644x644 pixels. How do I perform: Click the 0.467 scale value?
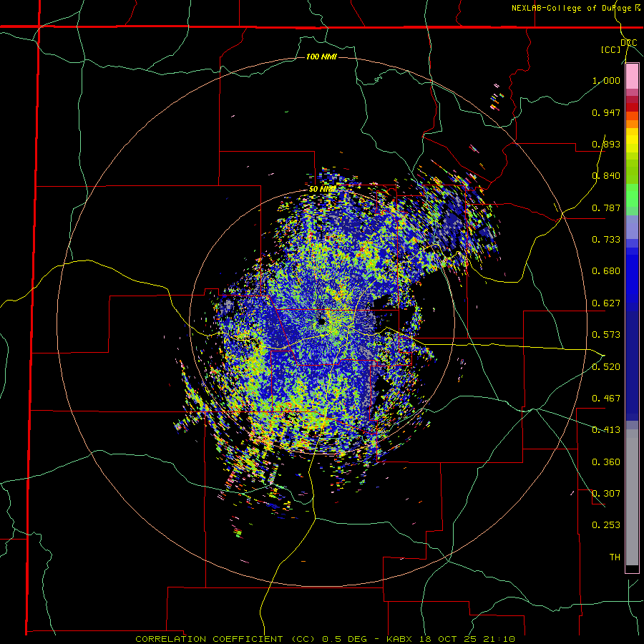click(x=606, y=399)
